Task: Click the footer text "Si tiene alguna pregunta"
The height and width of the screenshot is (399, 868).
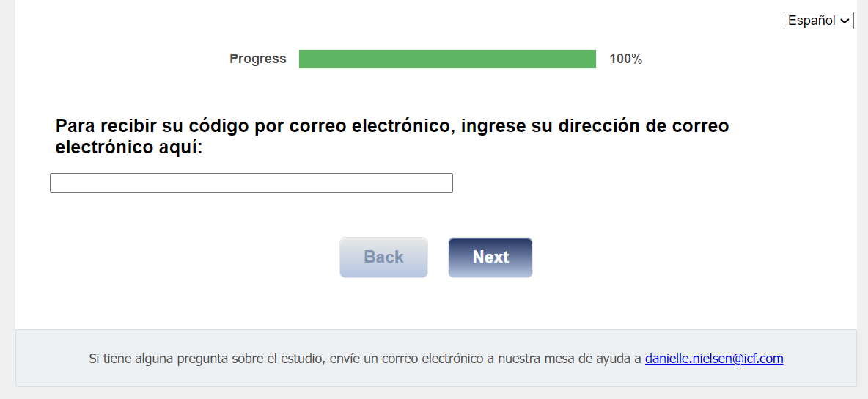Action: pos(152,359)
